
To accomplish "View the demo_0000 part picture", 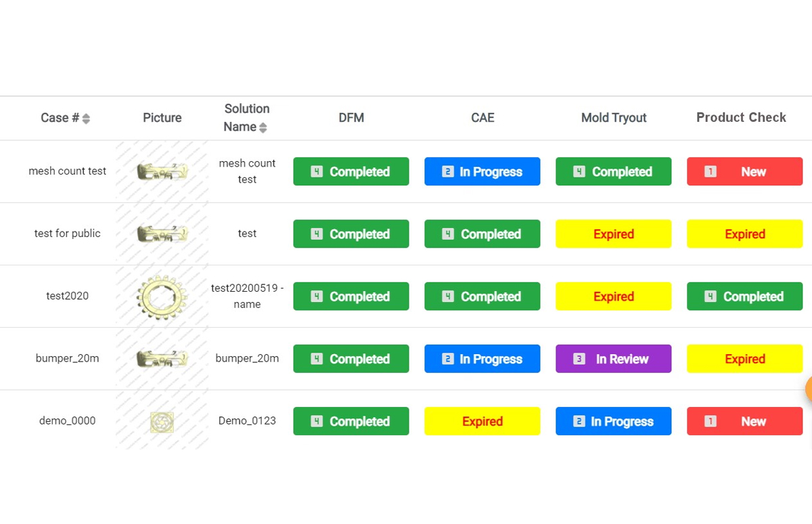I will coord(162,421).
